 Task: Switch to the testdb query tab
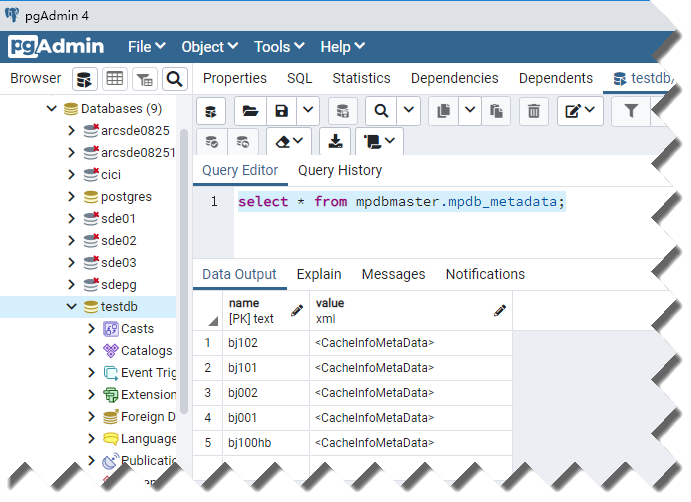click(643, 78)
